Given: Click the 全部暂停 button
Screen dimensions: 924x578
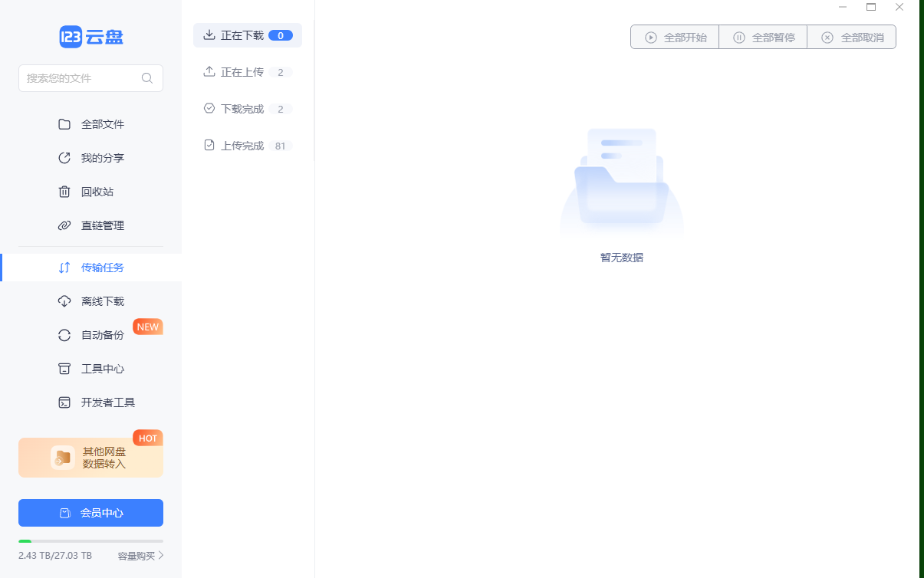Looking at the screenshot, I should pos(763,37).
